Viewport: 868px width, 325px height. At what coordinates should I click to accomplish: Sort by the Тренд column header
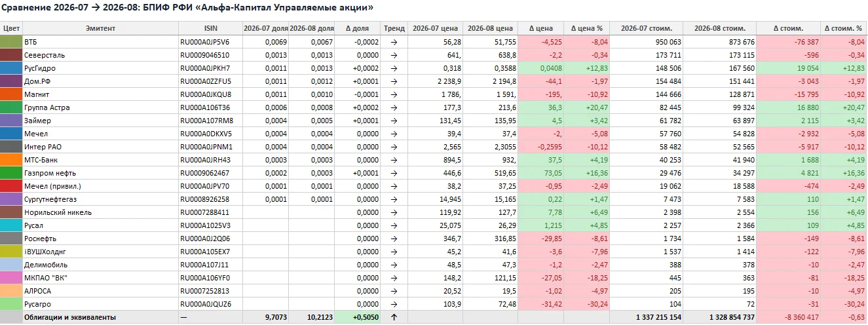click(x=394, y=28)
